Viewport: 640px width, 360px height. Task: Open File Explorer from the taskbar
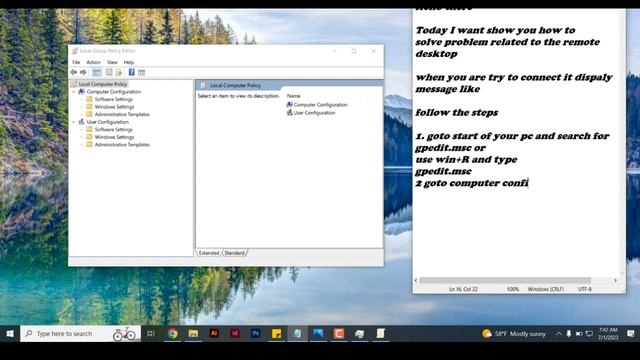[193, 333]
